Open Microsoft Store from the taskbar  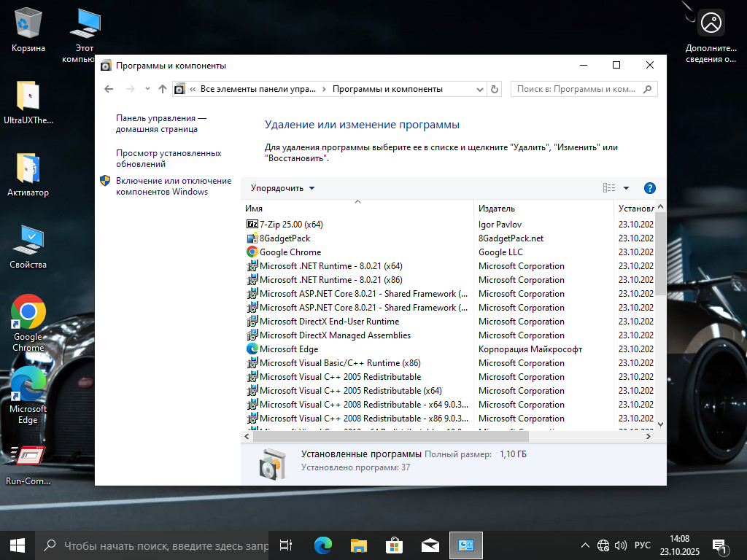(394, 545)
